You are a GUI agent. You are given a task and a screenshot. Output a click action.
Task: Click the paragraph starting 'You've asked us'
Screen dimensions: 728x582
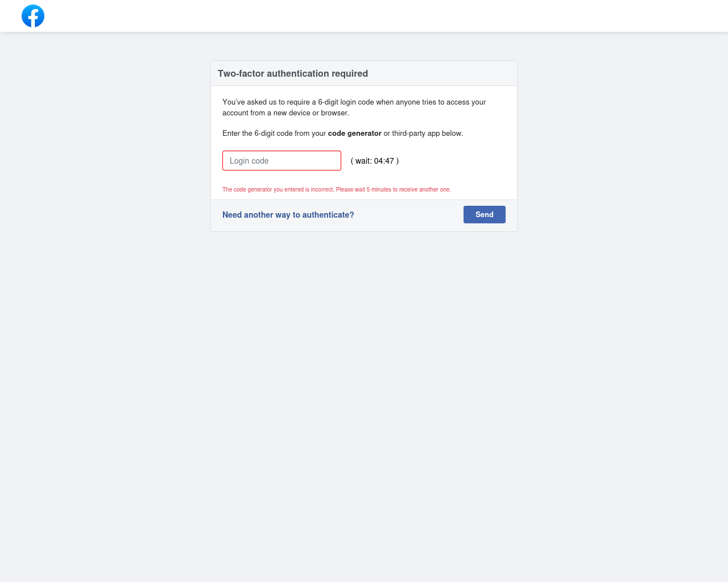[x=354, y=107]
